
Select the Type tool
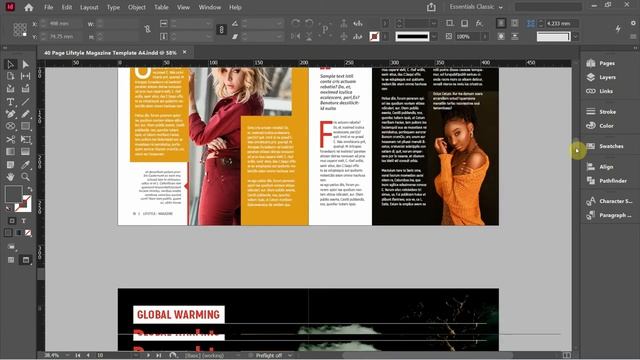coord(11,101)
